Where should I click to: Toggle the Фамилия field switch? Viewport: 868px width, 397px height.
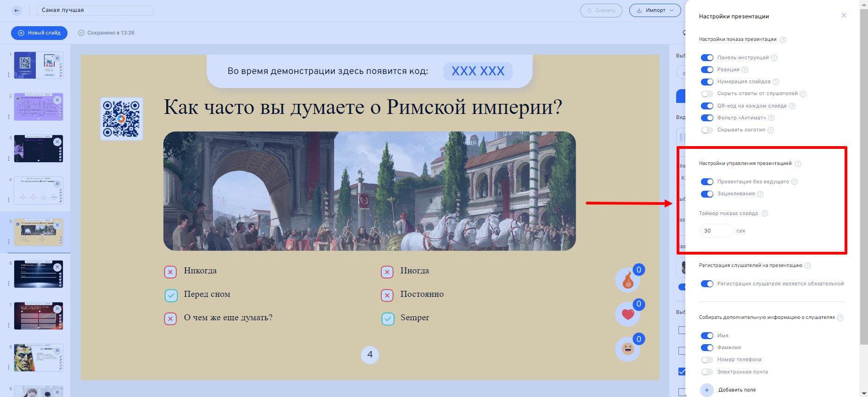point(707,347)
